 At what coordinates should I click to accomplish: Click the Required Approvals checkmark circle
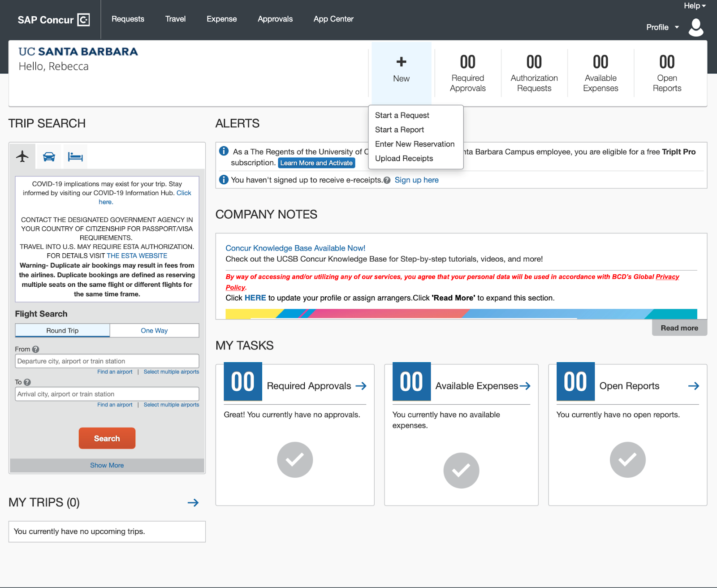tap(295, 460)
